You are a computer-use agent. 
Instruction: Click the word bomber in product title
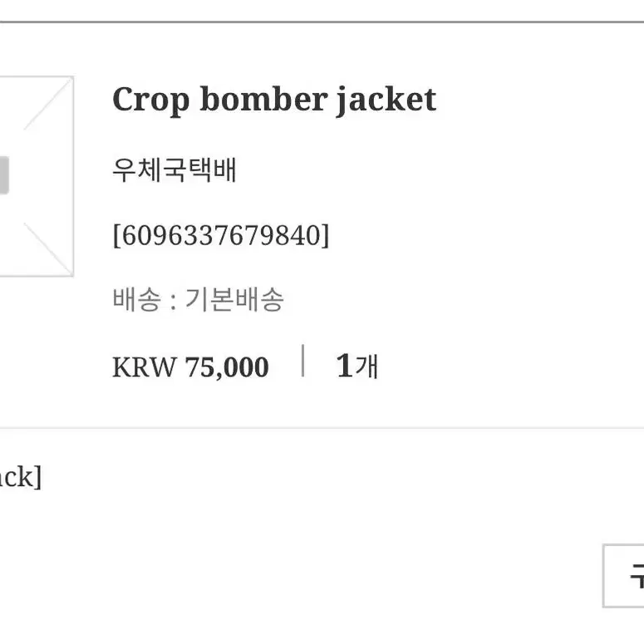click(x=263, y=99)
